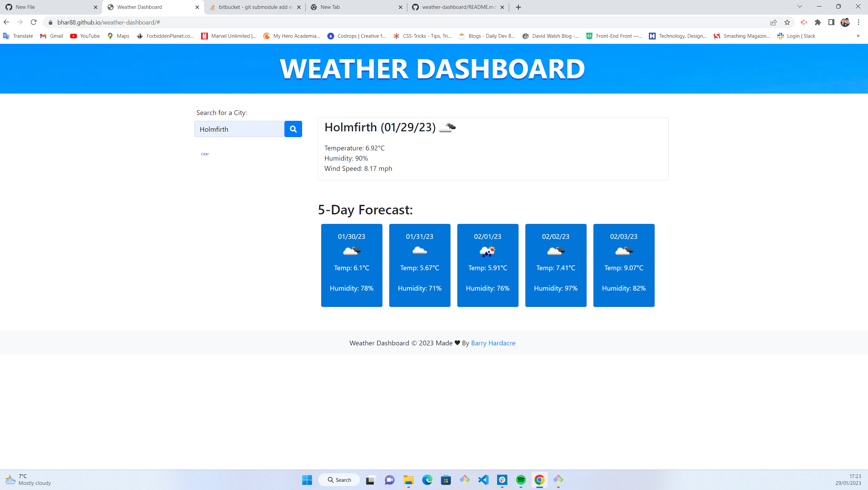
Task: Open the Windows Start menu
Action: coord(307,480)
